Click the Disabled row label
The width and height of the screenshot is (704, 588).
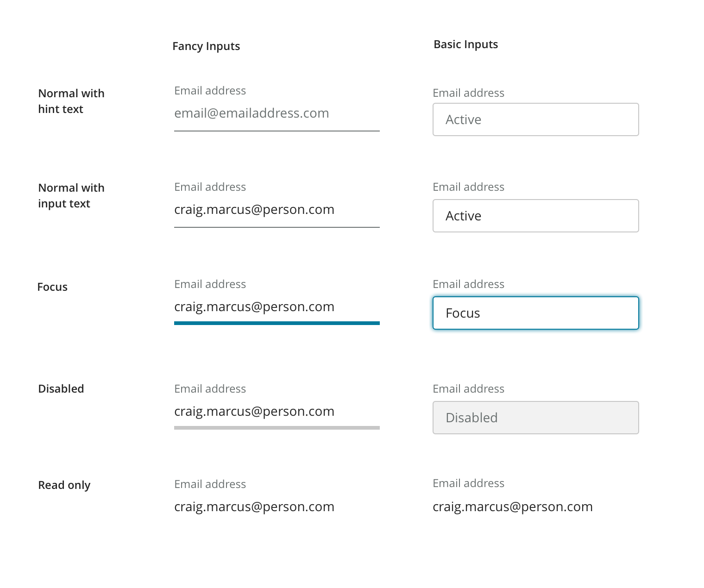[x=61, y=389]
